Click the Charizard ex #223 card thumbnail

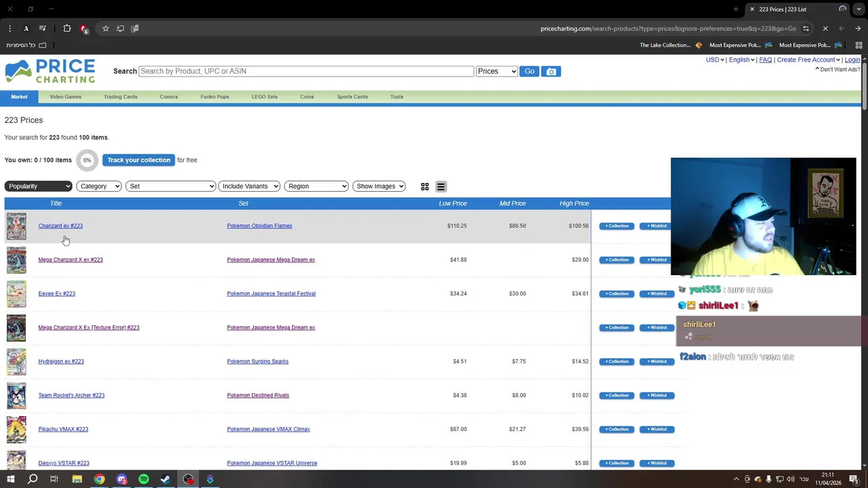click(16, 226)
